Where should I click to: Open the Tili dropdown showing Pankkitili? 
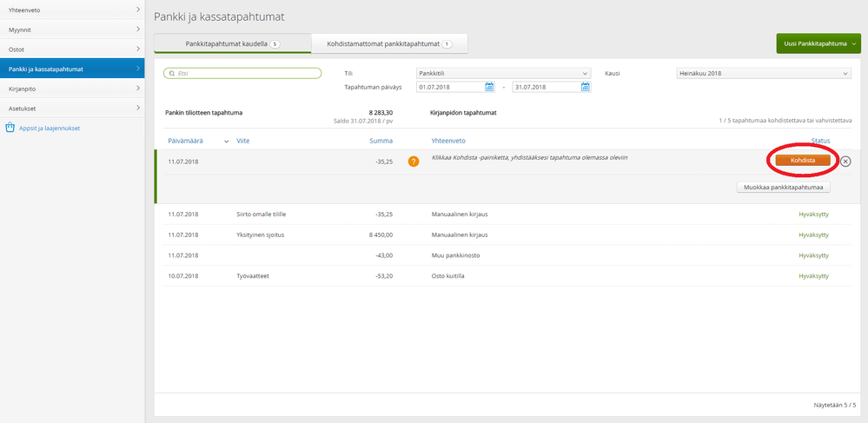click(503, 73)
